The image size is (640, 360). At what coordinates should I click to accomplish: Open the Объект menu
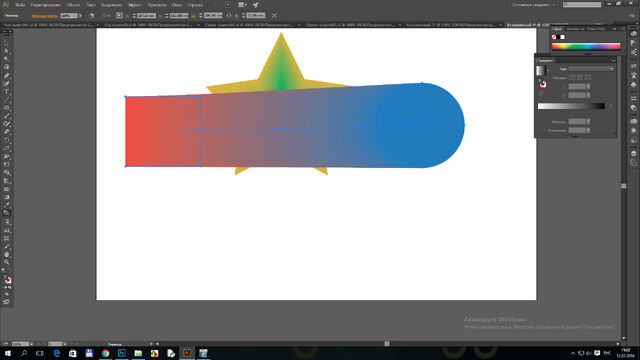pos(73,5)
